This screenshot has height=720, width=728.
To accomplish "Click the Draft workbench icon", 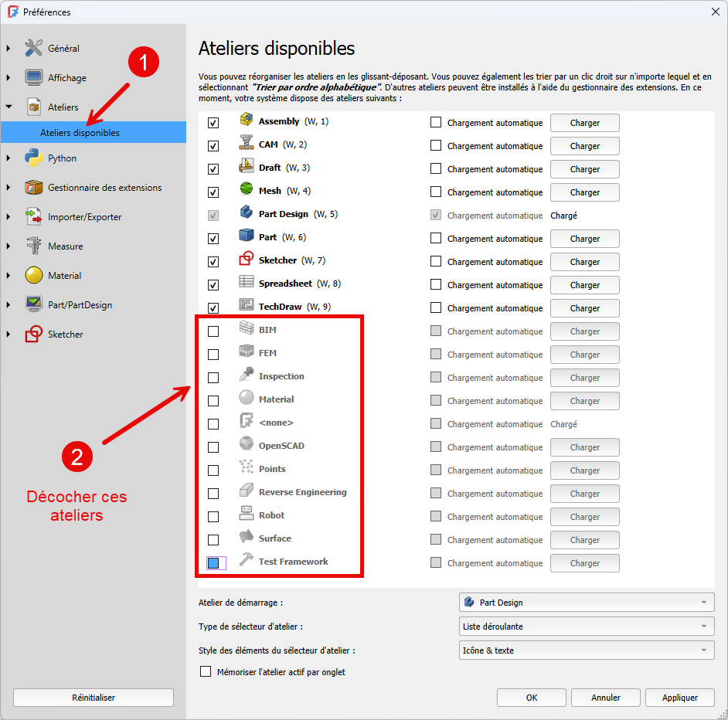I will [247, 167].
